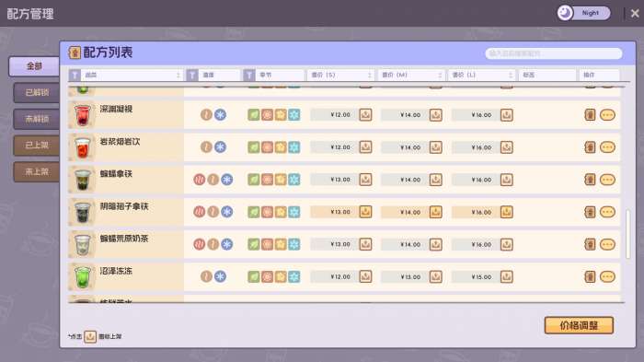The image size is (644, 362).
Task: Click the summer sun season icon for 岩浆熔岩饮
Action: tap(268, 147)
